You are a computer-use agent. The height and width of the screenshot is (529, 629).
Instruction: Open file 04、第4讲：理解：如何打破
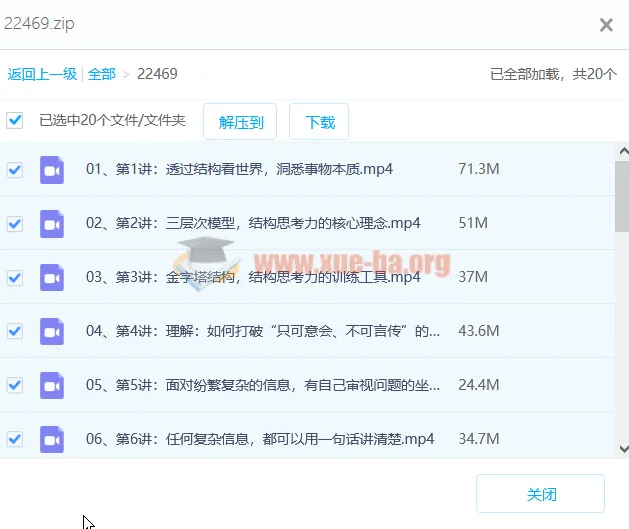[263, 331]
